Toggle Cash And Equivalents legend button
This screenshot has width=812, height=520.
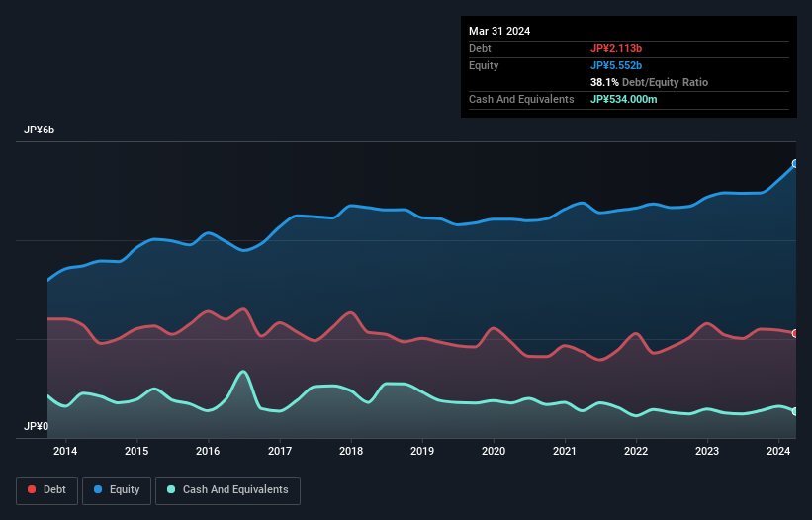(227, 490)
